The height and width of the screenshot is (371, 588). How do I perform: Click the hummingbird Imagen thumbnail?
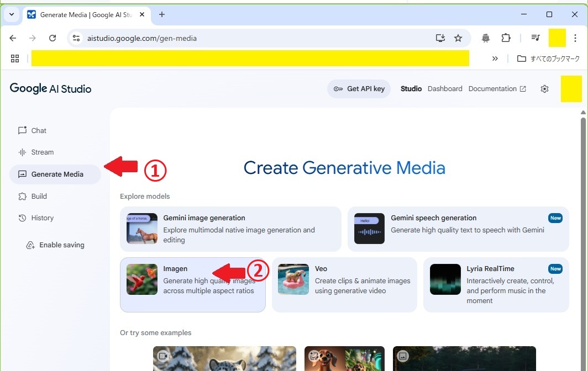(142, 279)
